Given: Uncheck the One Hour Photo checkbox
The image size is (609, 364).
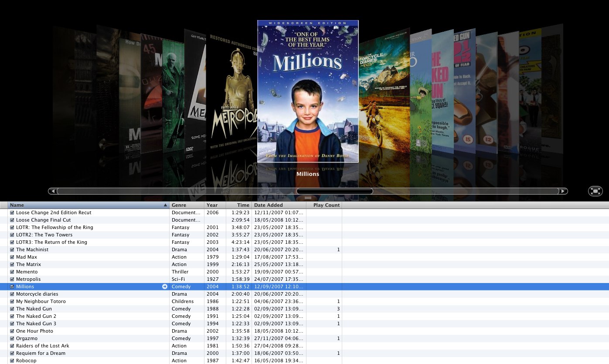Looking at the screenshot, I should (x=12, y=331).
